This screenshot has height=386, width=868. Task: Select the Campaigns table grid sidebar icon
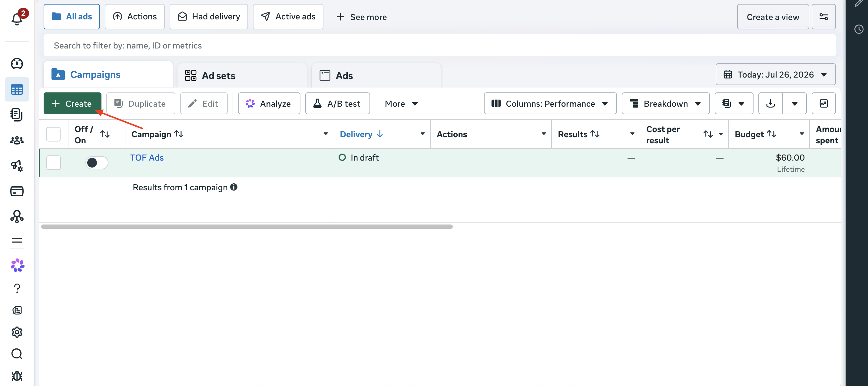pyautogui.click(x=17, y=90)
